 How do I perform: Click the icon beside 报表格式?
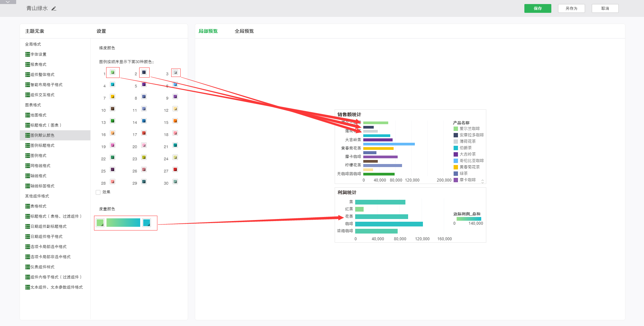(28, 64)
